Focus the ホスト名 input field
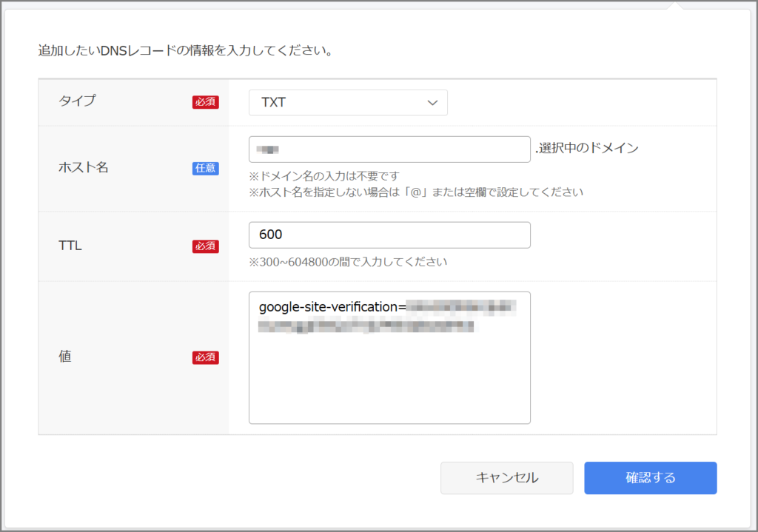 tap(389, 149)
